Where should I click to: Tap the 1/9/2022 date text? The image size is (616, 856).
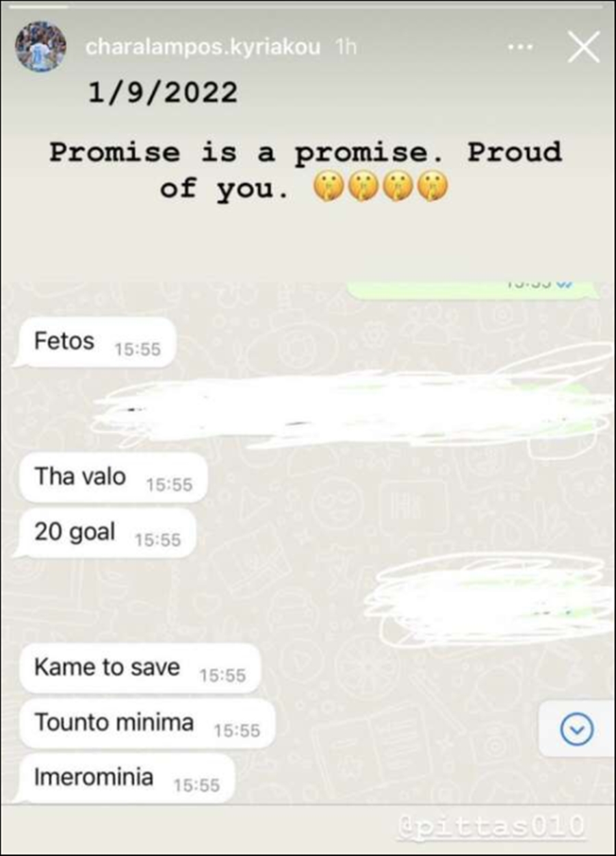click(163, 91)
